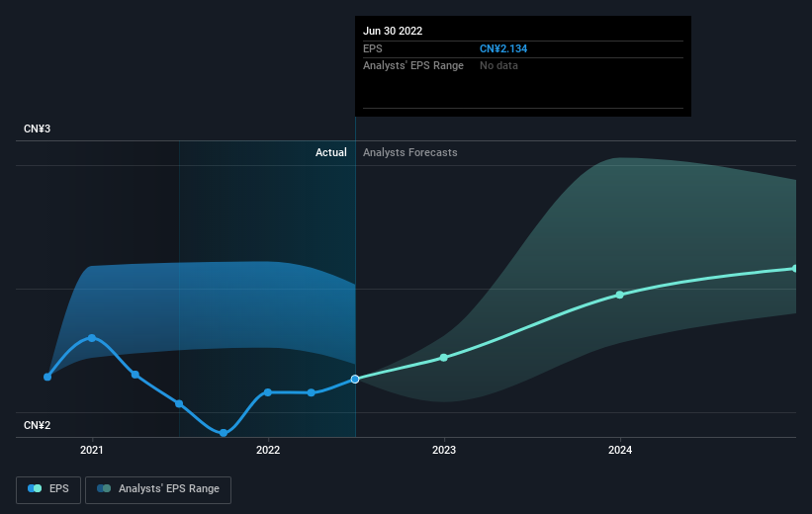Click the EPS legend color icon
The height and width of the screenshot is (514, 812).
tap(35, 488)
